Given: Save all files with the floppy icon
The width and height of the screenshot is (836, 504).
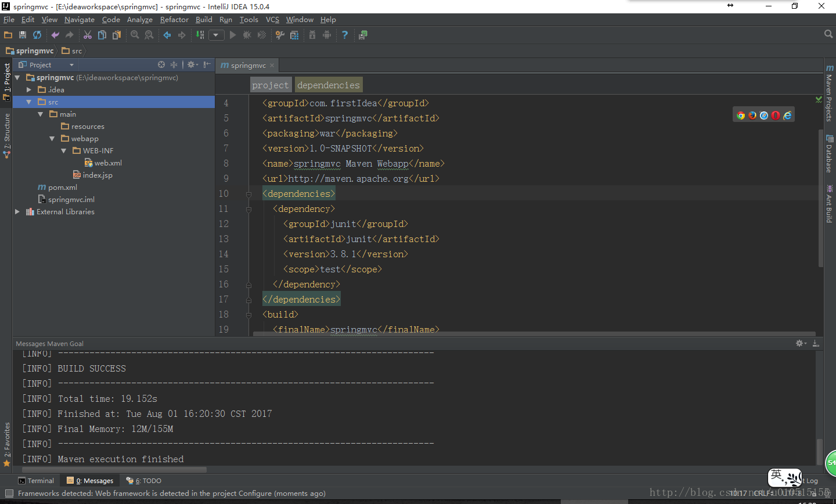Looking at the screenshot, I should pyautogui.click(x=23, y=35).
